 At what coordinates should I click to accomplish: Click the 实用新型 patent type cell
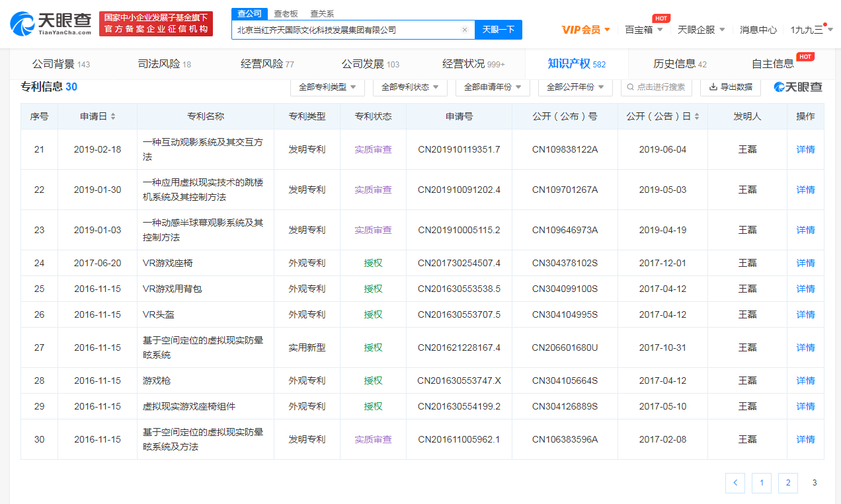click(x=307, y=347)
